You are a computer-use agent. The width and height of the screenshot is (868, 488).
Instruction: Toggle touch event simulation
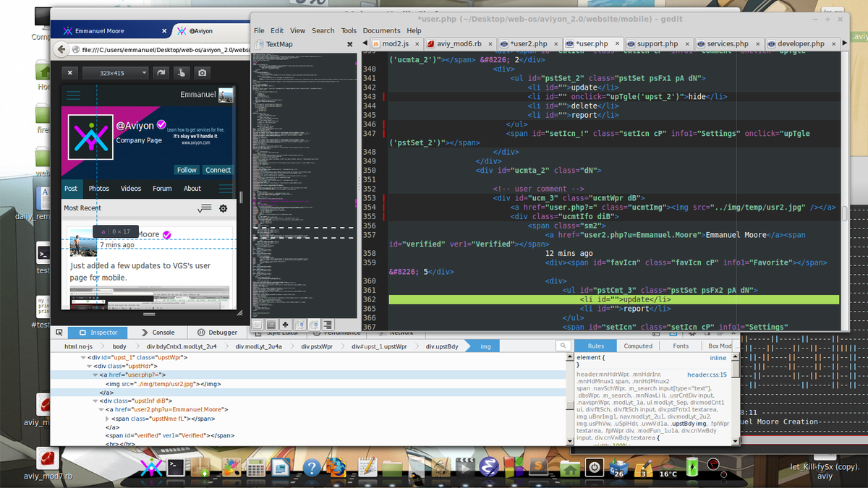pyautogui.click(x=182, y=72)
